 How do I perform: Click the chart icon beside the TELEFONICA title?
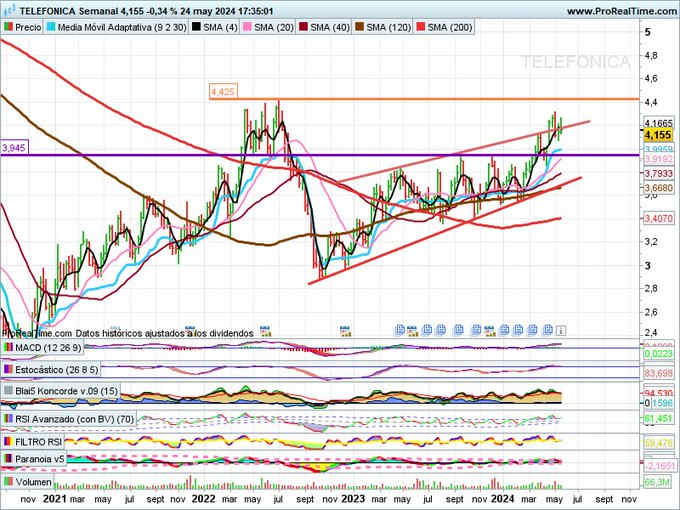click(9, 10)
